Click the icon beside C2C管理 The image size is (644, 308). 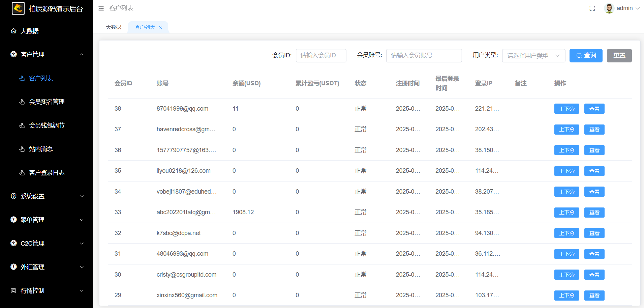(x=13, y=243)
